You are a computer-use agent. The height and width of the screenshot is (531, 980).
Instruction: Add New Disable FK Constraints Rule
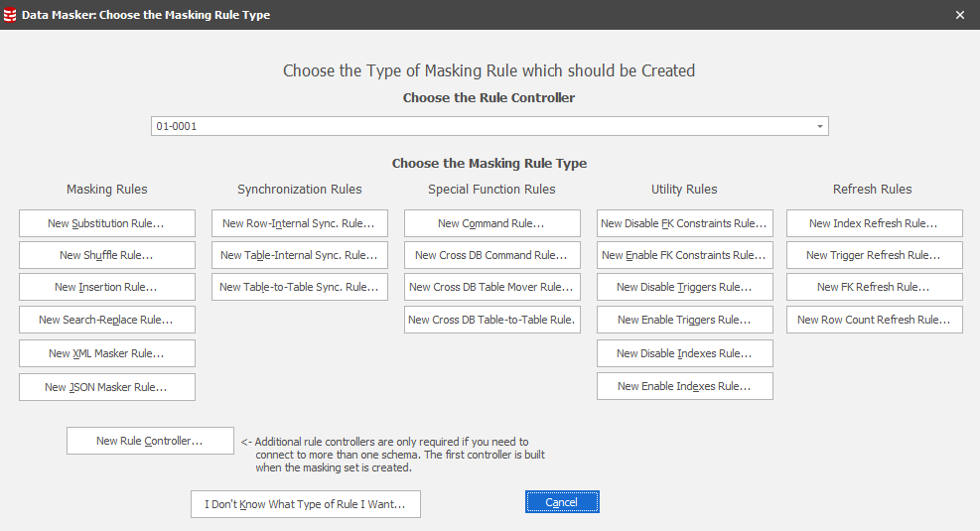(684, 223)
